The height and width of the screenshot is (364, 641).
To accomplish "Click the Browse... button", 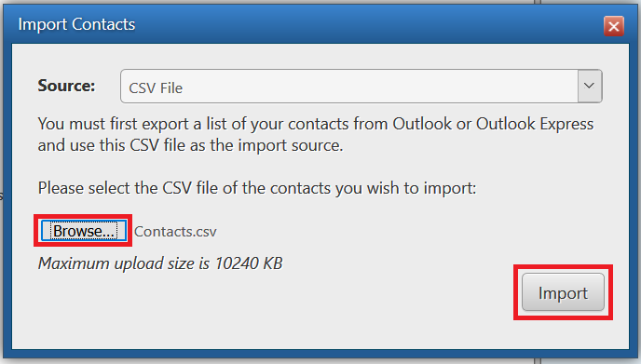I will tap(84, 231).
